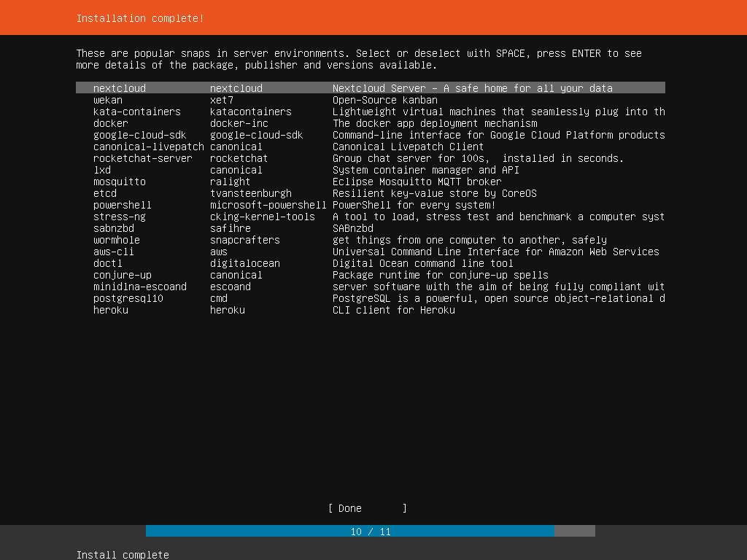This screenshot has height=560, width=747.
Task: Select the conjure-up snap row
Action: pos(370,275)
